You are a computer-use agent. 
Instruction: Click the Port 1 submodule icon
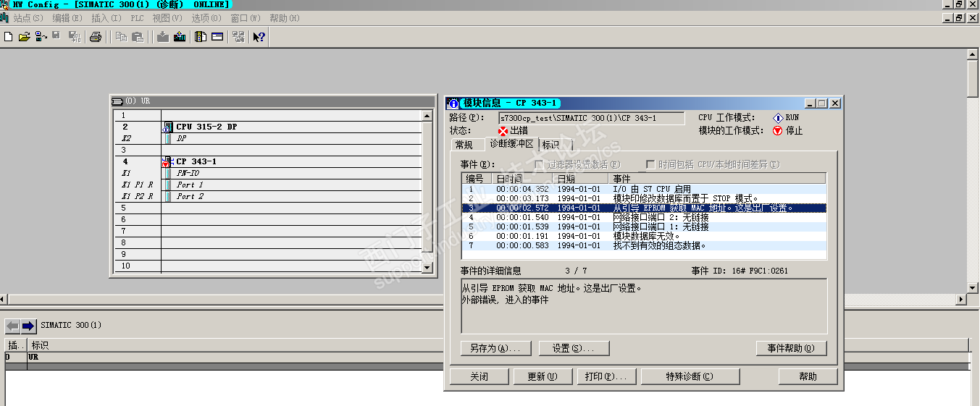pyautogui.click(x=168, y=185)
